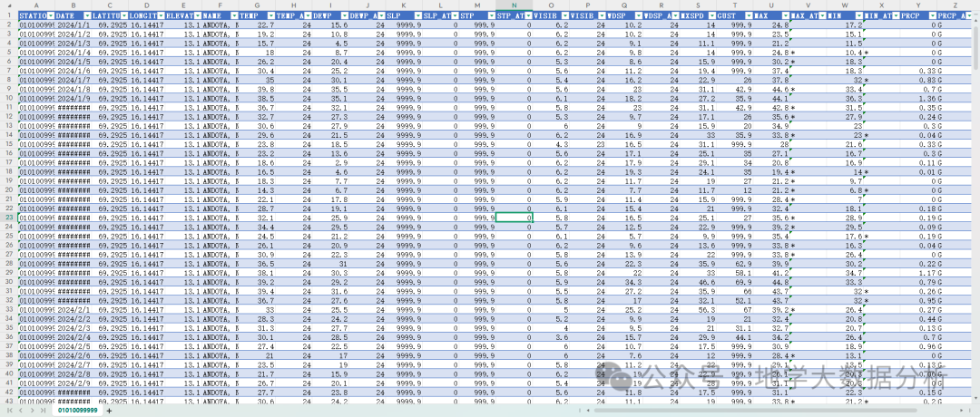This screenshot has height=417, width=980.
Task: Select the VISIB cell 3.6 in row 36
Action: pos(551,337)
